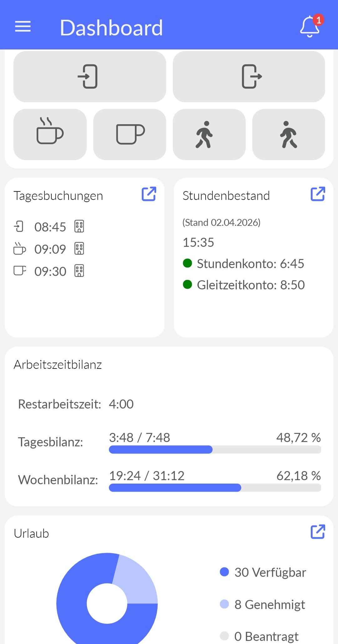Image resolution: width=338 pixels, height=644 pixels.
Task: Open Stundenbestand details link icon
Action: tap(318, 194)
